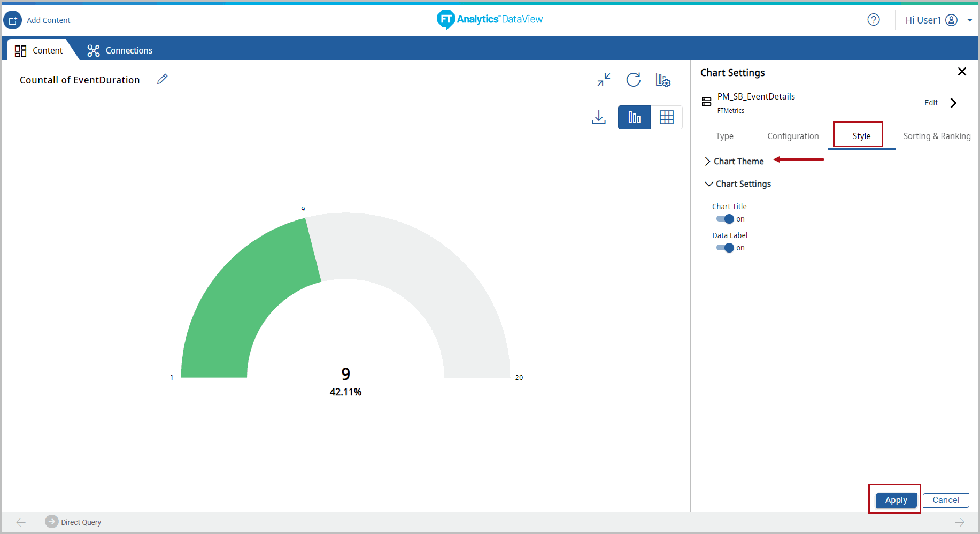Refresh the chart data
The image size is (980, 534).
coord(633,80)
